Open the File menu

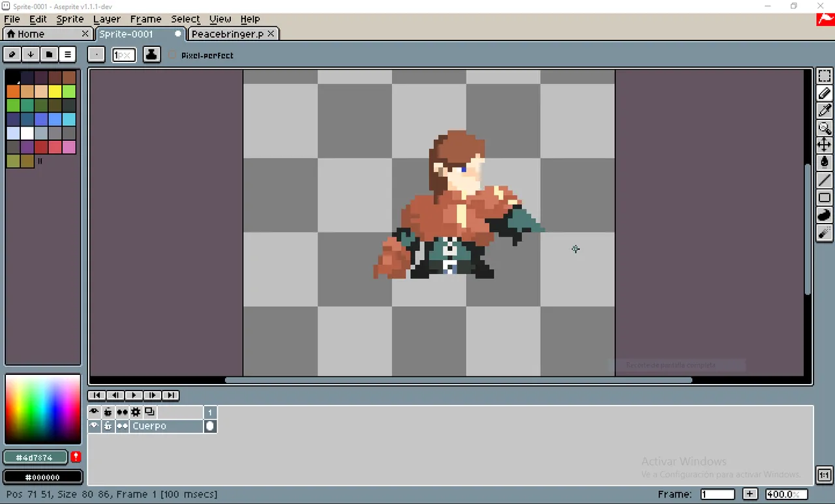pyautogui.click(x=12, y=19)
